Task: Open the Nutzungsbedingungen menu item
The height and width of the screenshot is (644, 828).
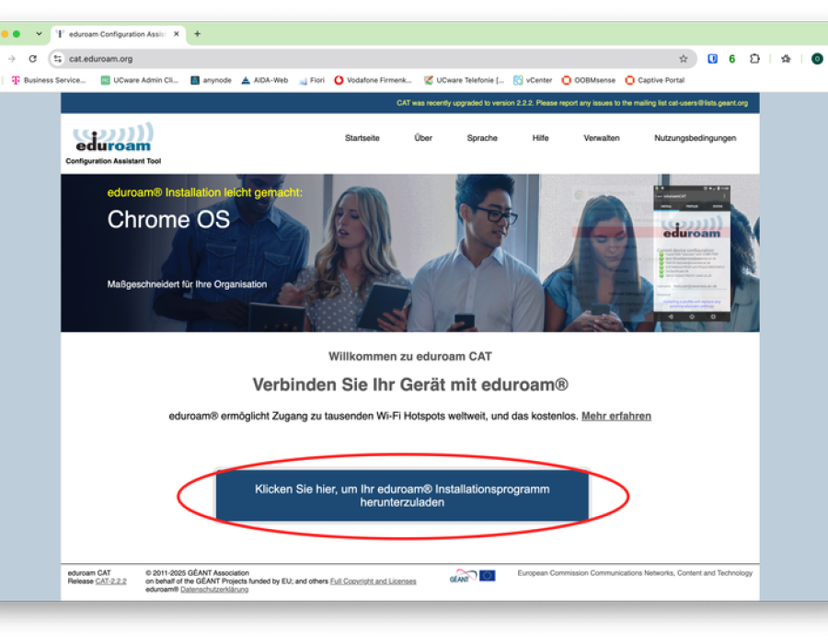Action: point(695,138)
